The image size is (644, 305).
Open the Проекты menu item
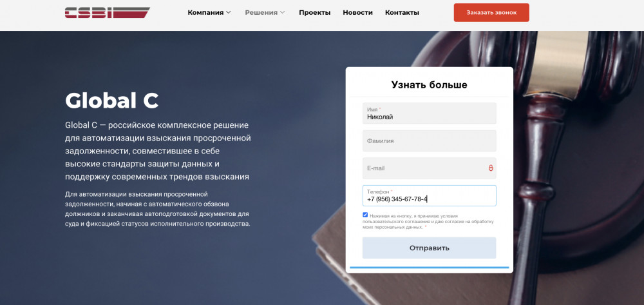click(x=315, y=12)
